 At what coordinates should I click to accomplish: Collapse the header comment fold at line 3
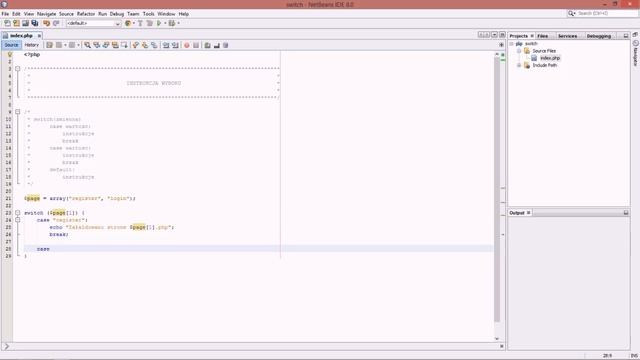click(x=18, y=69)
